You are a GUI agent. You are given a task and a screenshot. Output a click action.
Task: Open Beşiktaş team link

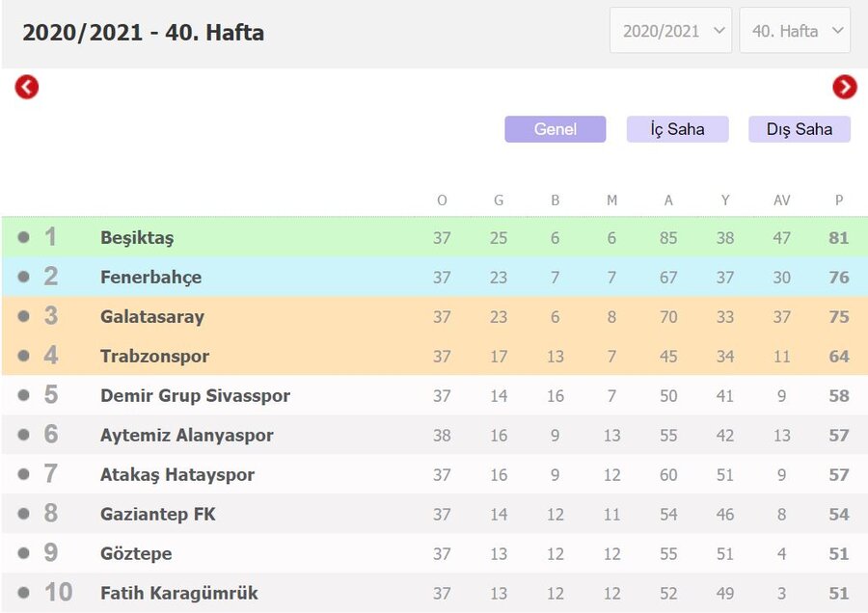137,238
